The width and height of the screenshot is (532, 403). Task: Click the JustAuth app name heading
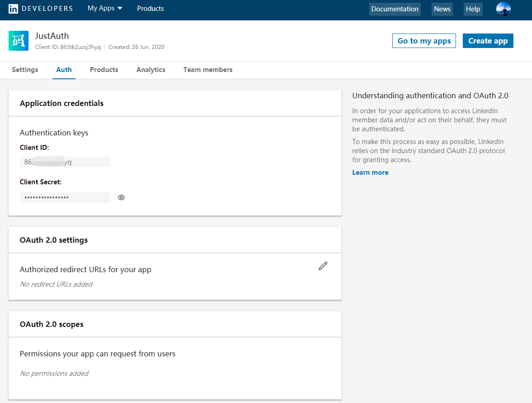tap(52, 36)
